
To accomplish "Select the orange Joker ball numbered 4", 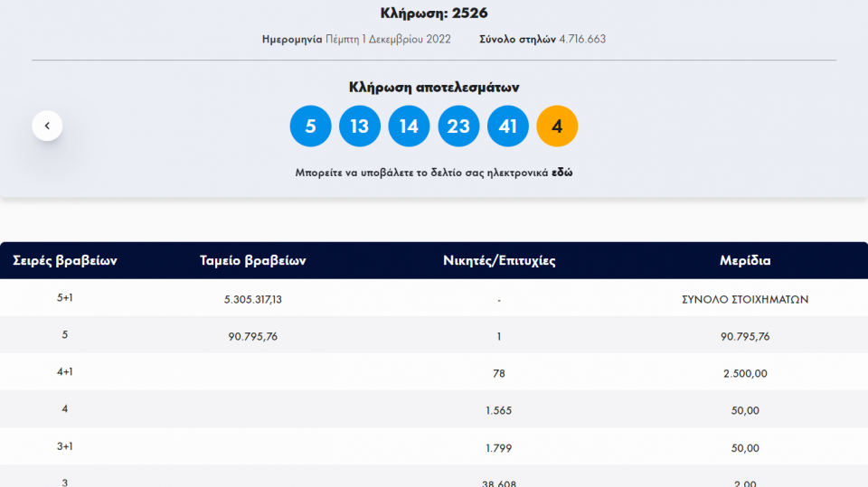I will click(557, 126).
